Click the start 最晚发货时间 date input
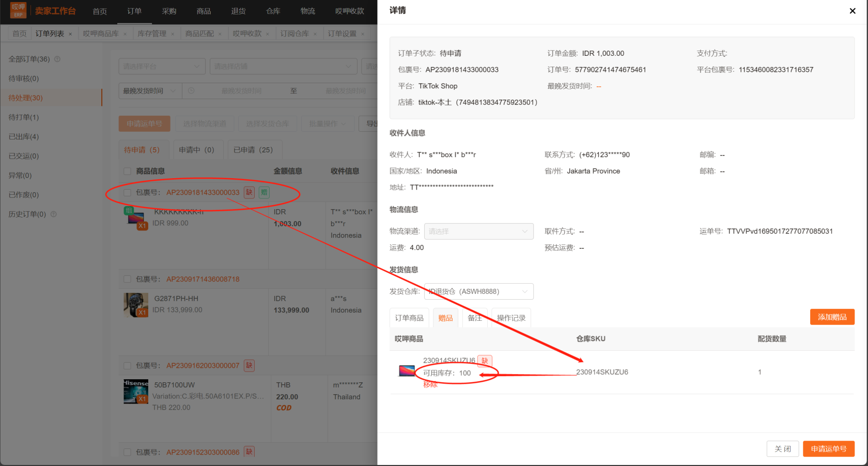The width and height of the screenshot is (868, 466). 241,91
